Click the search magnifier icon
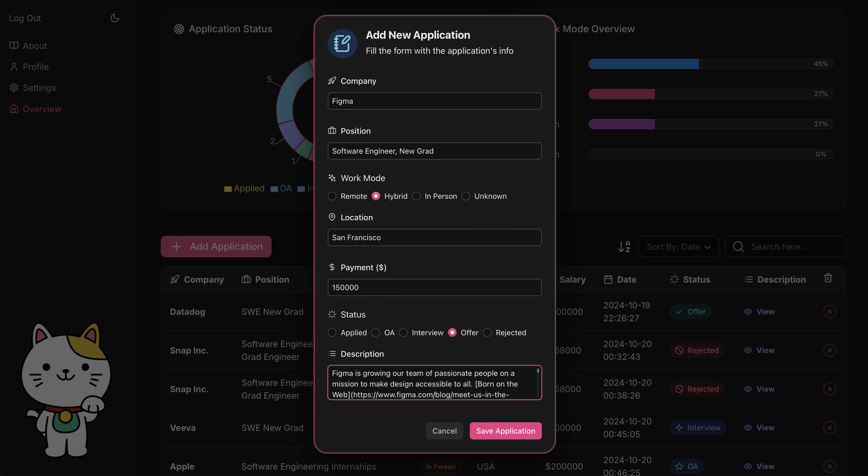 point(738,247)
